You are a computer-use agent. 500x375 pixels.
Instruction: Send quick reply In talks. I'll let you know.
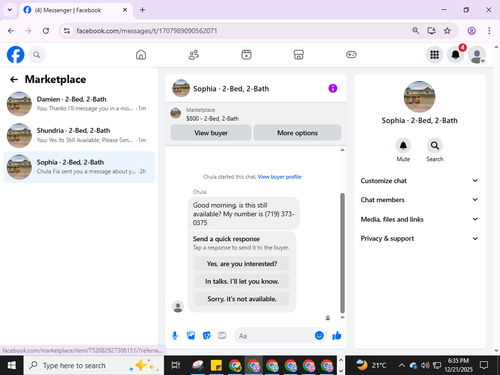click(242, 281)
